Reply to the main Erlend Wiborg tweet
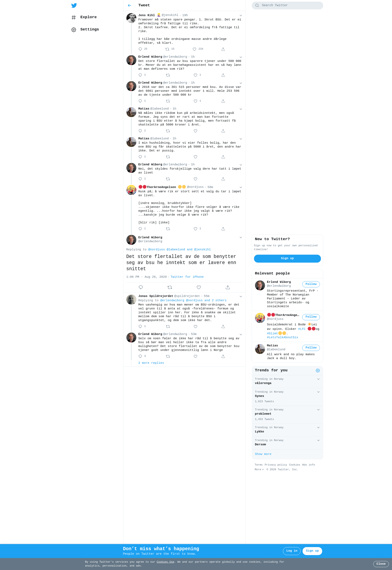Image resolution: width=392 pixels, height=570 pixels. (141, 287)
